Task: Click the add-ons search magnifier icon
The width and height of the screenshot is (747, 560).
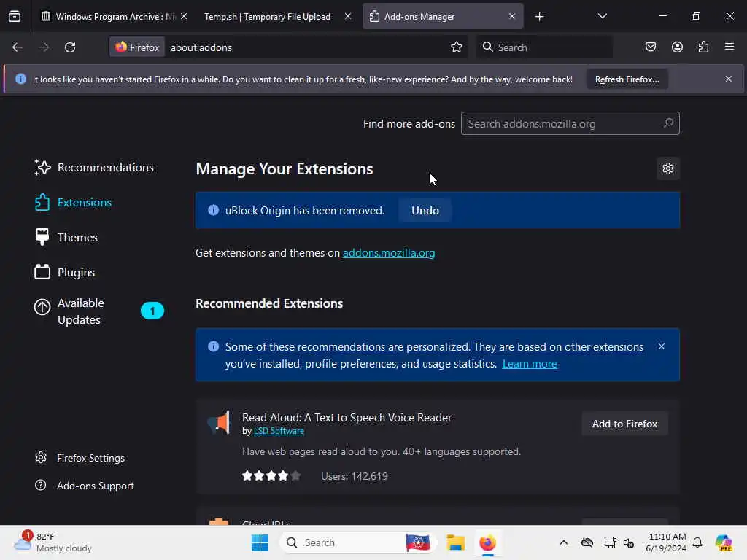Action: click(x=668, y=123)
